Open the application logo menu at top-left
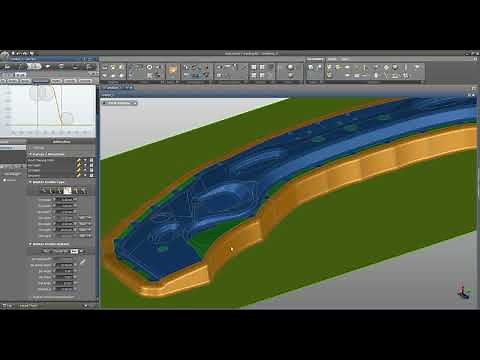480x360 pixels. click(x=5, y=54)
